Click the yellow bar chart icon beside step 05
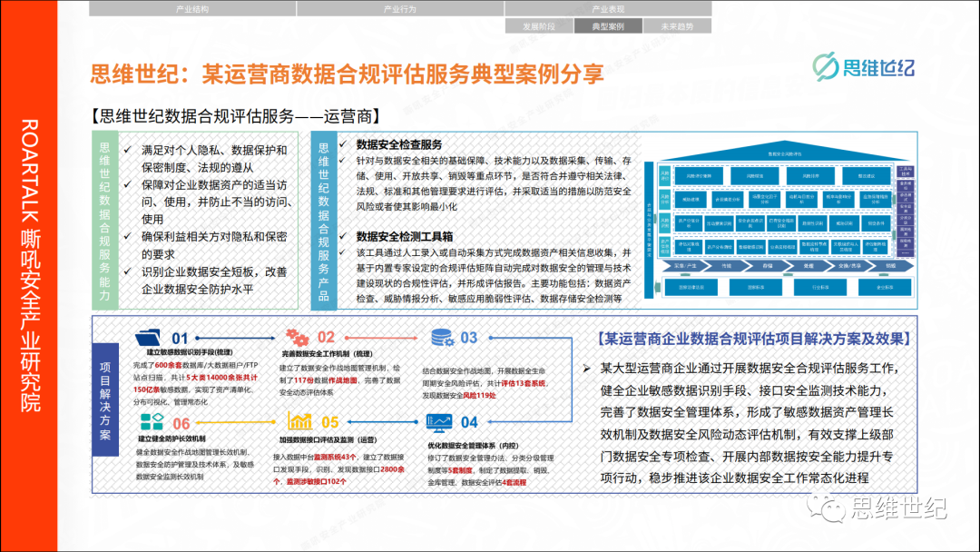This screenshot has width=980, height=552. pos(299,420)
